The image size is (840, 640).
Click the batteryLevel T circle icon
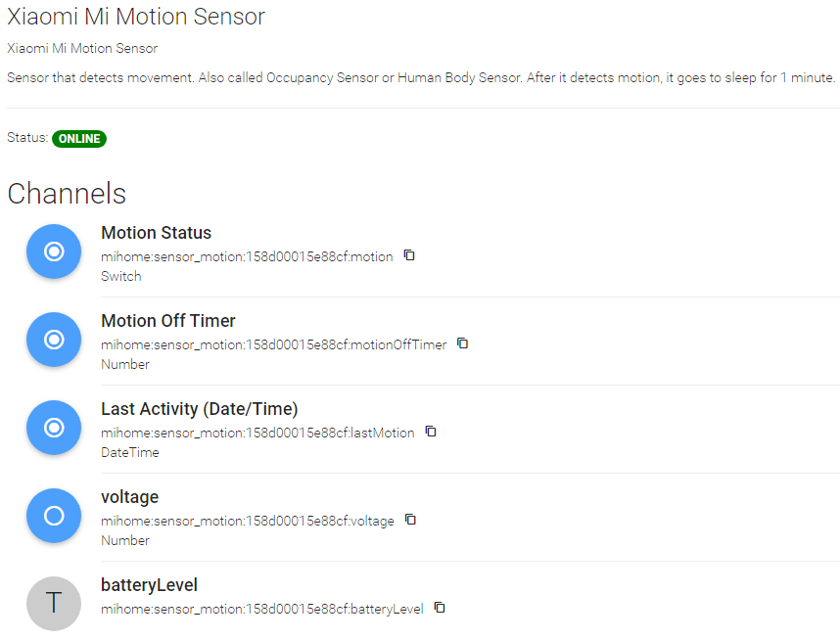[x=54, y=603]
